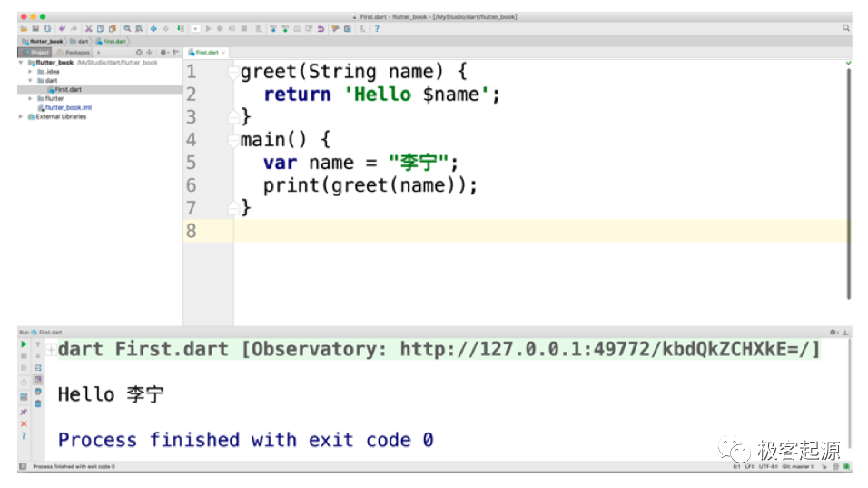This screenshot has height=488, width=868.
Task: Click the main toolbar Stop square button
Action: (x=244, y=29)
